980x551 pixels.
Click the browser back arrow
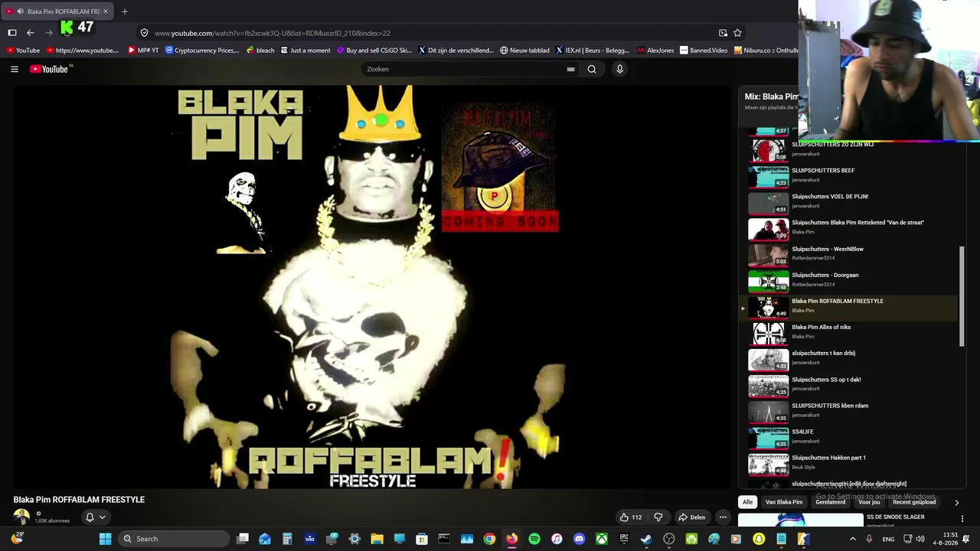[31, 33]
